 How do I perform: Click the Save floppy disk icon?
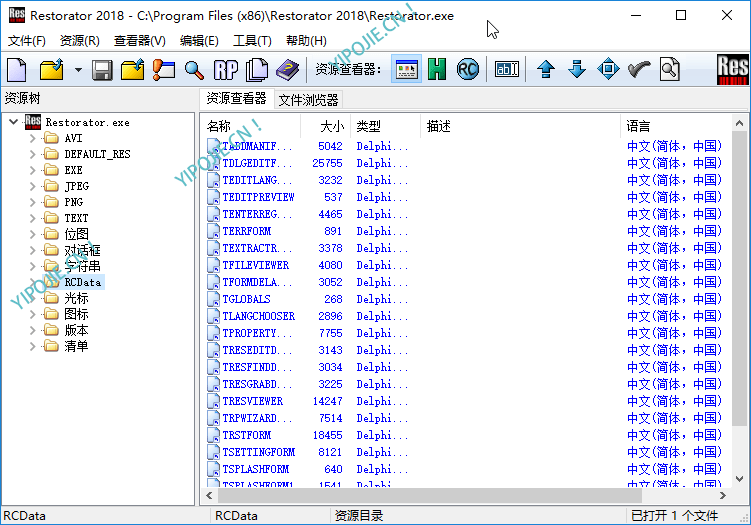pyautogui.click(x=102, y=70)
